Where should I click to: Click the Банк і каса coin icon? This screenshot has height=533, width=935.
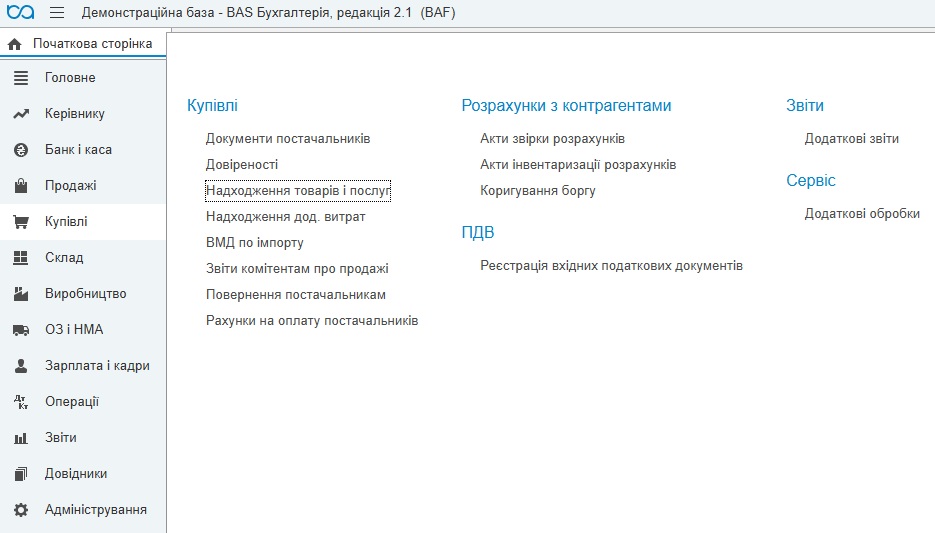click(x=21, y=150)
